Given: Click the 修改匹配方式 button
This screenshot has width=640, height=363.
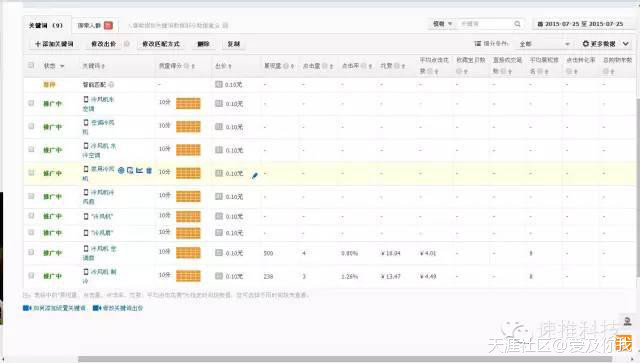Looking at the screenshot, I should coord(160,44).
